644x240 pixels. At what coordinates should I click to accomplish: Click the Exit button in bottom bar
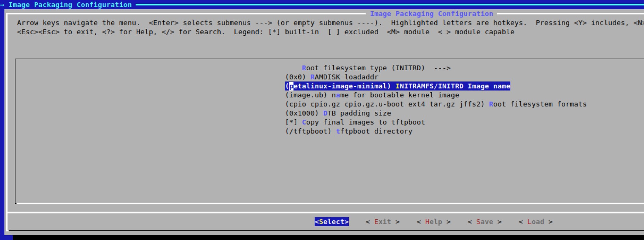coord(382,222)
